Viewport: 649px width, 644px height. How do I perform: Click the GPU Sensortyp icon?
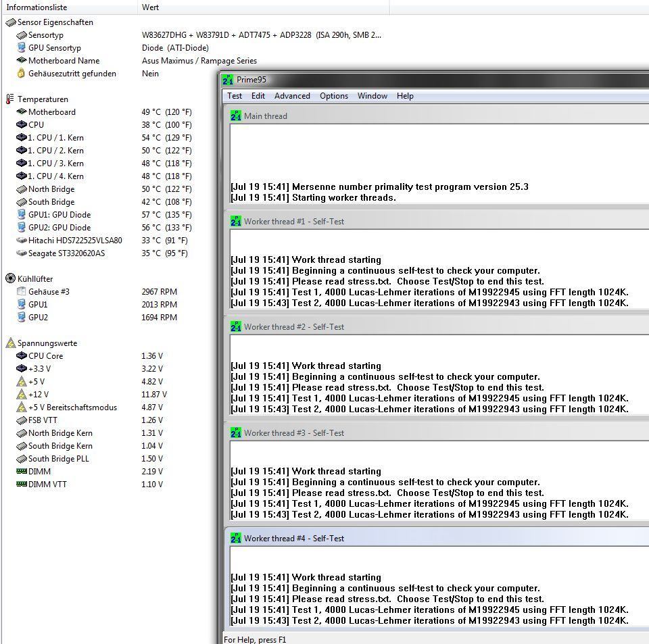point(22,47)
